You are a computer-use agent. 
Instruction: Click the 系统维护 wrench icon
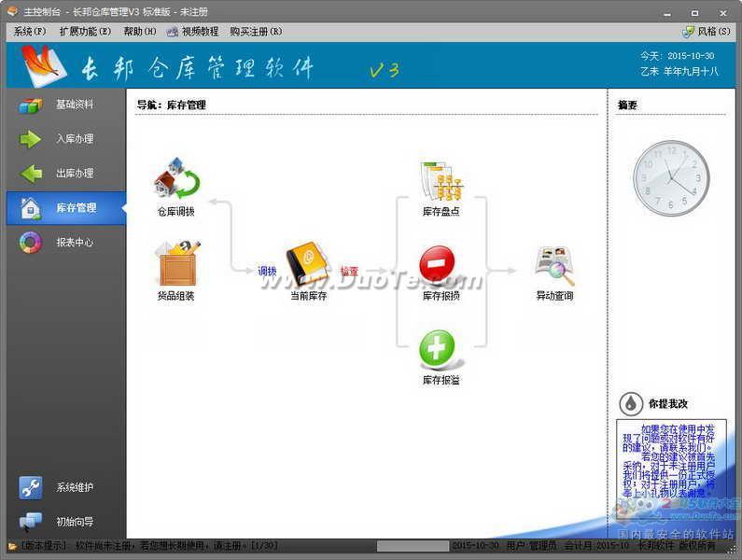[31, 487]
